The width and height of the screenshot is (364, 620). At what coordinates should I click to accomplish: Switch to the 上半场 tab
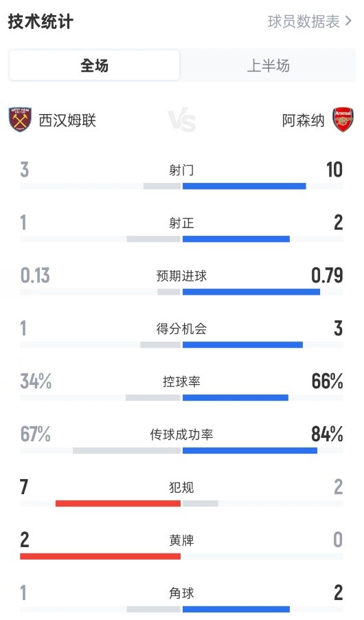[x=268, y=65]
